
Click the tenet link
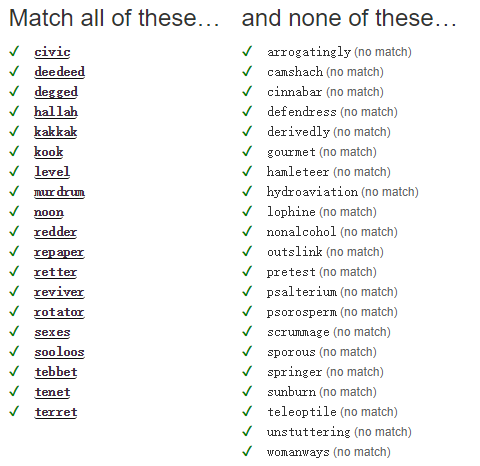point(53,392)
